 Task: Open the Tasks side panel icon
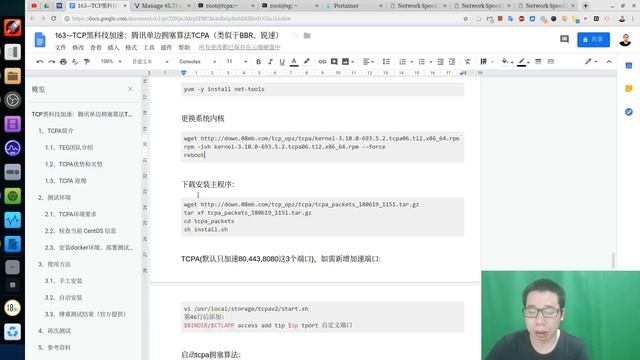[x=629, y=112]
